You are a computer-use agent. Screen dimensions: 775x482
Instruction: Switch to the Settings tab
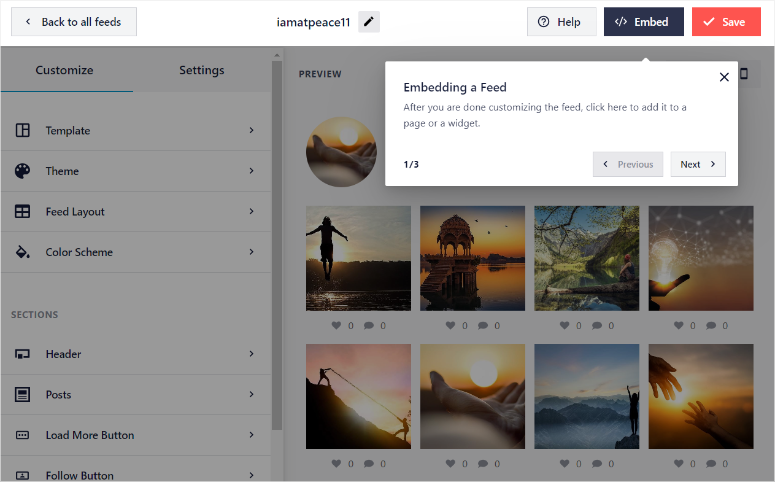(201, 70)
